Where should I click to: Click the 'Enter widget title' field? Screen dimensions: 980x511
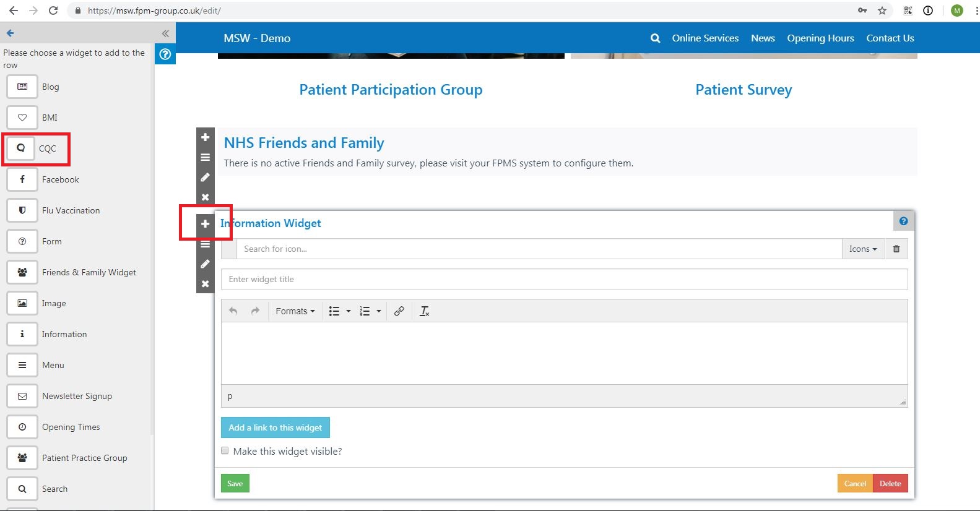pos(564,279)
